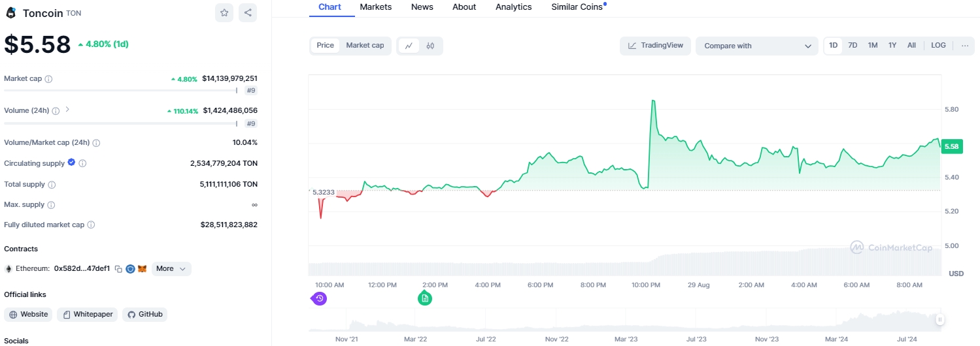Switch to the Markets tab

tap(376, 7)
